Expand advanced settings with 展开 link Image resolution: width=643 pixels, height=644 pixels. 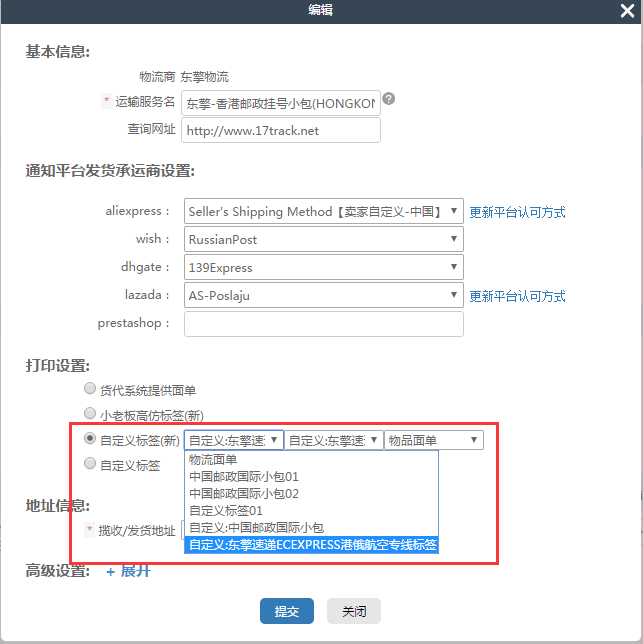pyautogui.click(x=129, y=571)
